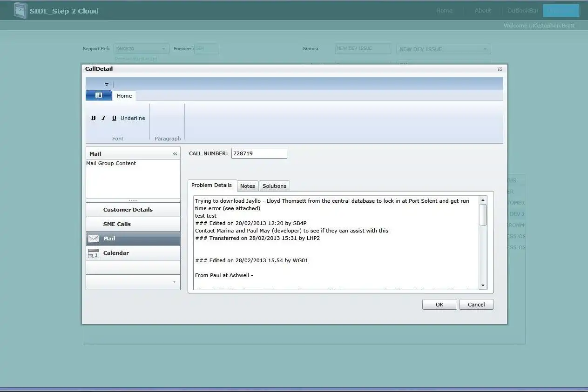
Task: Click the SIDE_Step 2 Cloud app logo
Action: (x=20, y=10)
